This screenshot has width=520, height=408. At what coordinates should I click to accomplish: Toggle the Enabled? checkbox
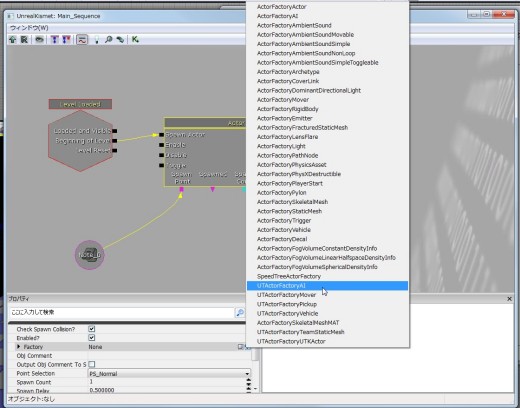91,338
